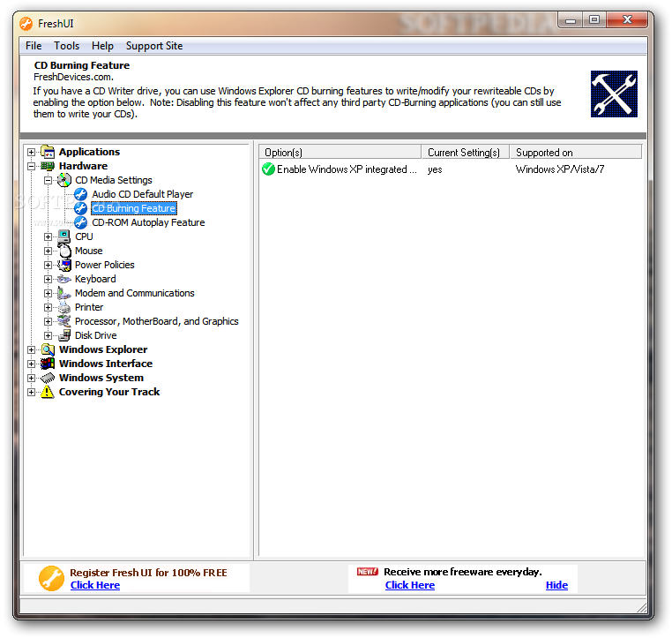The height and width of the screenshot is (638, 672).
Task: Select the Power Policies label
Action: pyautogui.click(x=105, y=265)
